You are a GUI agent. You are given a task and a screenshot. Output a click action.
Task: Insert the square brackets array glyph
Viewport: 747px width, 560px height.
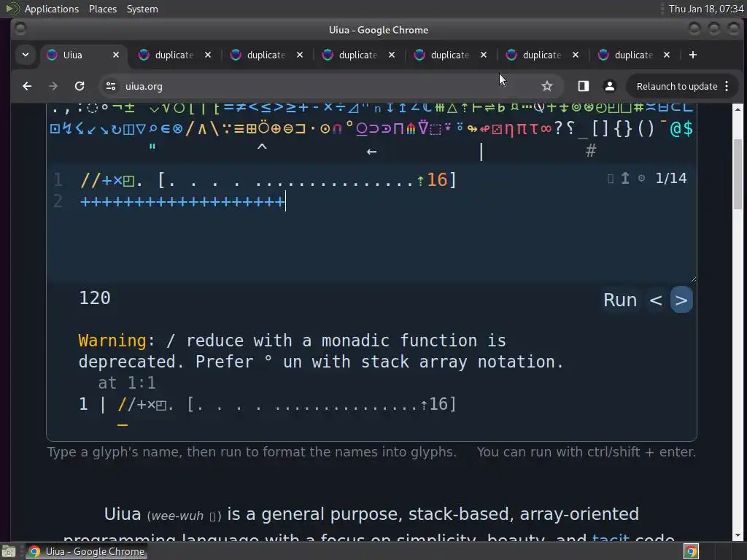click(x=600, y=128)
